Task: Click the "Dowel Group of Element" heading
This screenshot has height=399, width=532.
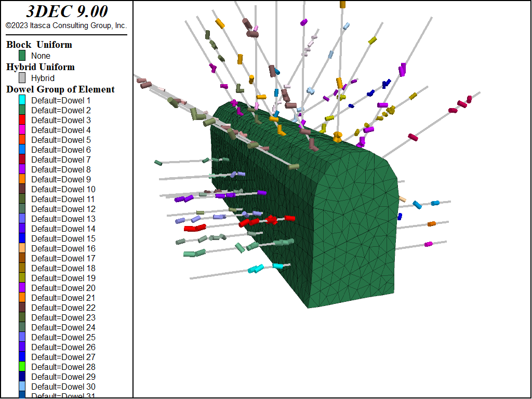Action: click(60, 89)
